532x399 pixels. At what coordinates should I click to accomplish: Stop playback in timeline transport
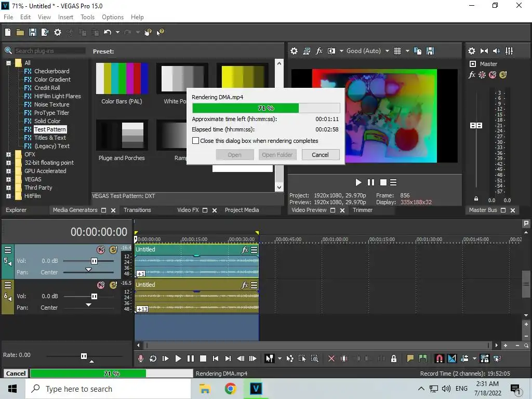[x=203, y=358]
